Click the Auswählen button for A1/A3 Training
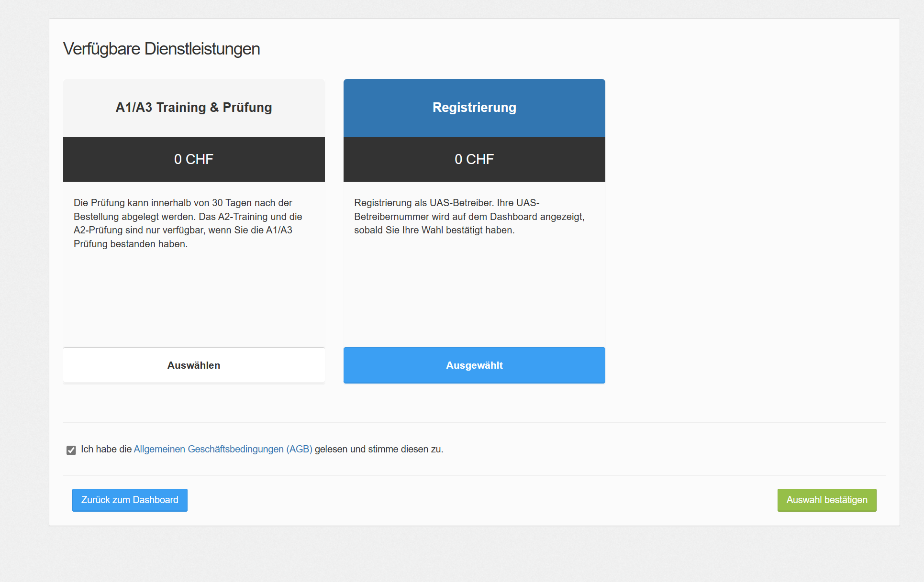 point(194,365)
